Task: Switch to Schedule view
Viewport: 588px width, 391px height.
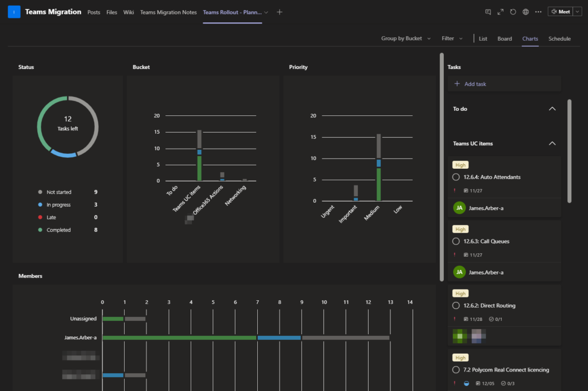Action: coord(559,38)
